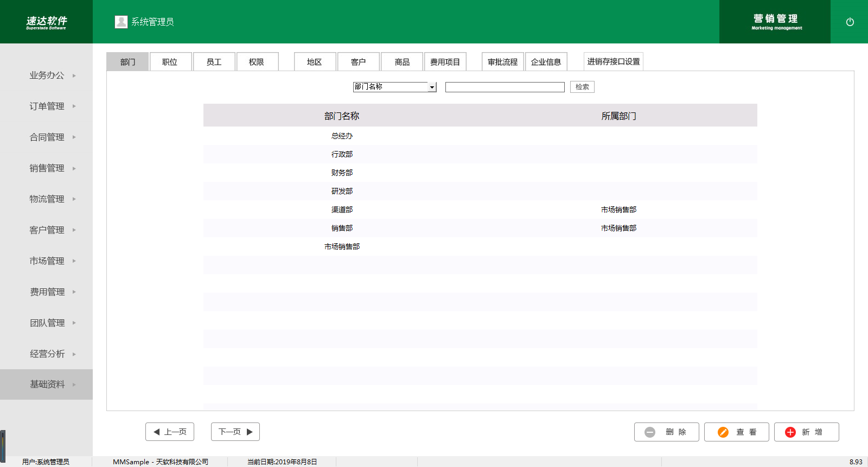Image resolution: width=868 pixels, height=467 pixels.
Task: Click the 速达软件 logo
Action: click(x=46, y=22)
